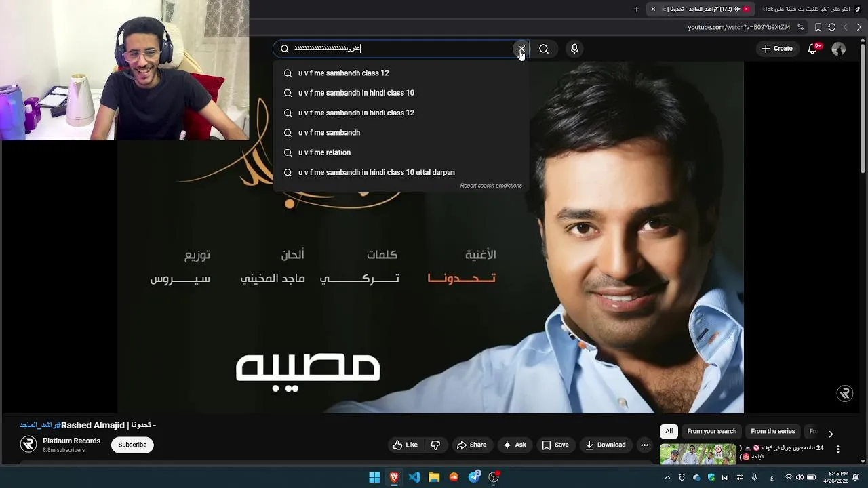Open more actions three-dot menu under video
Viewport: 868px width, 488px height.
pyautogui.click(x=644, y=445)
